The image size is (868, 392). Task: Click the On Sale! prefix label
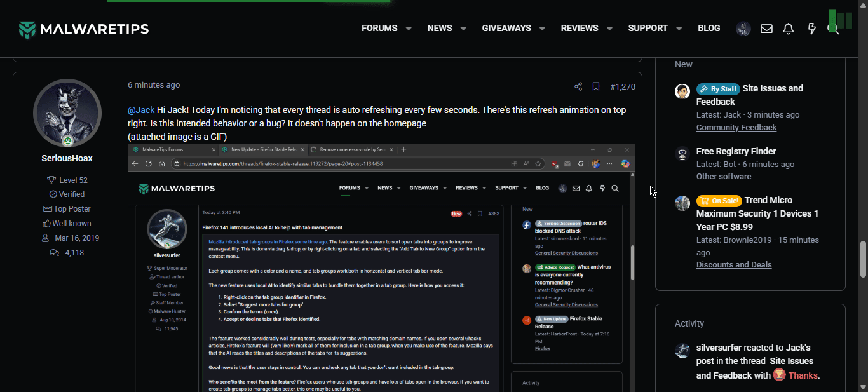coord(719,201)
